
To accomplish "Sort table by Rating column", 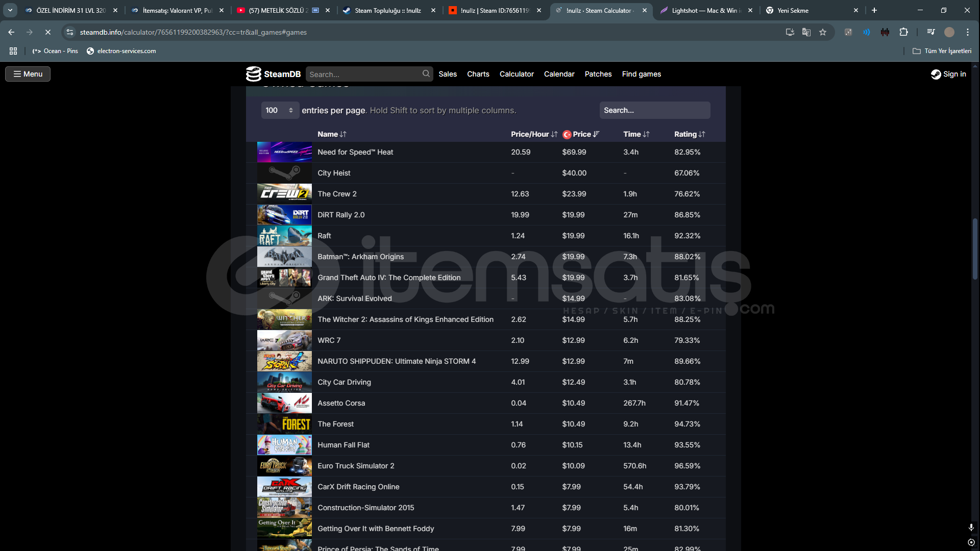I will [690, 134].
